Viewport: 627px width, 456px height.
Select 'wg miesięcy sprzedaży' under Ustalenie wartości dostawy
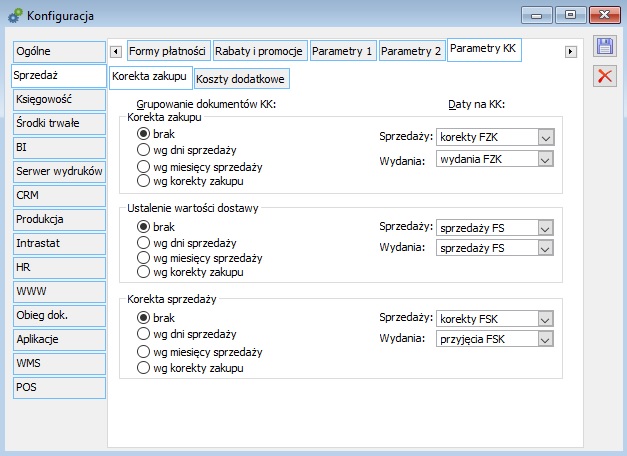coord(200,258)
